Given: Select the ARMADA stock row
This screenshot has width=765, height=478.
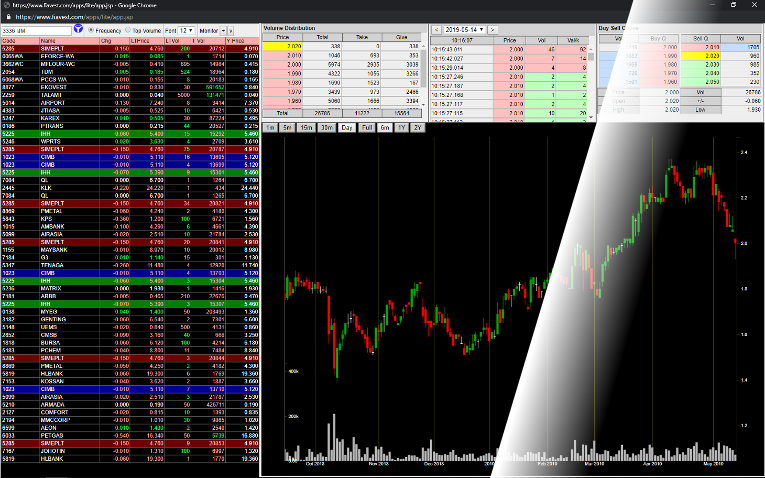Looking at the screenshot, I should point(130,405).
